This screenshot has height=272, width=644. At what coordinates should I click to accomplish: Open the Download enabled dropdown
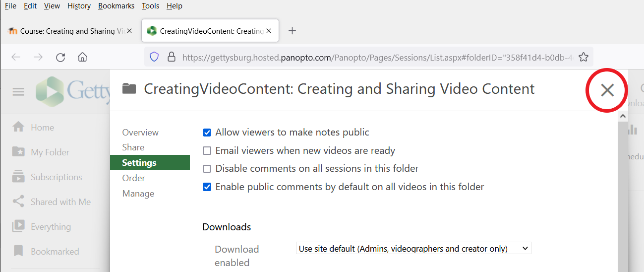pos(413,249)
